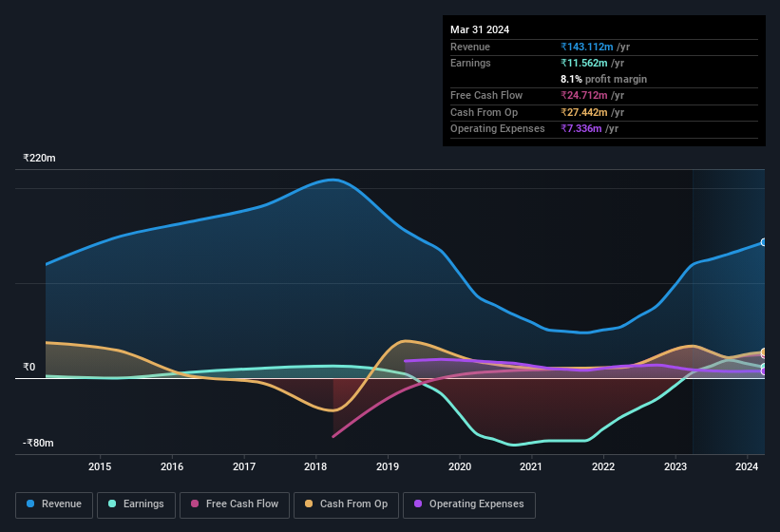Click the -₹80m y-axis label
Viewport: 780px width, 532px height.
coord(38,443)
